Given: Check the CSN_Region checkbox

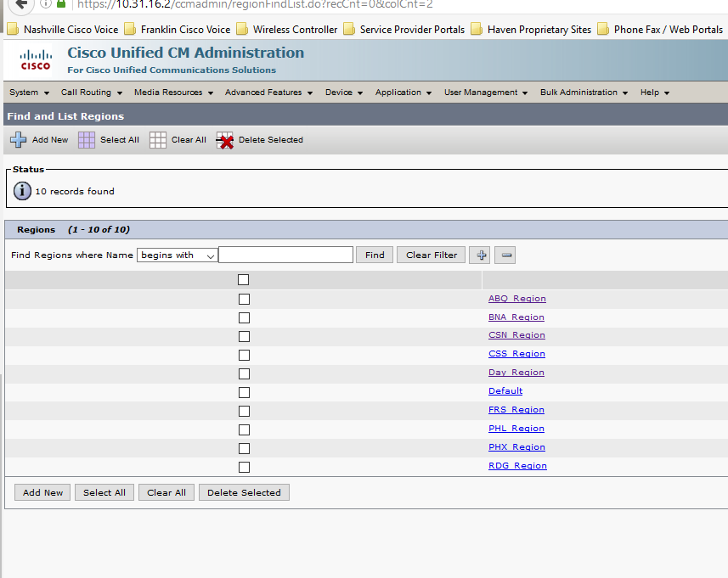Looking at the screenshot, I should pos(244,336).
